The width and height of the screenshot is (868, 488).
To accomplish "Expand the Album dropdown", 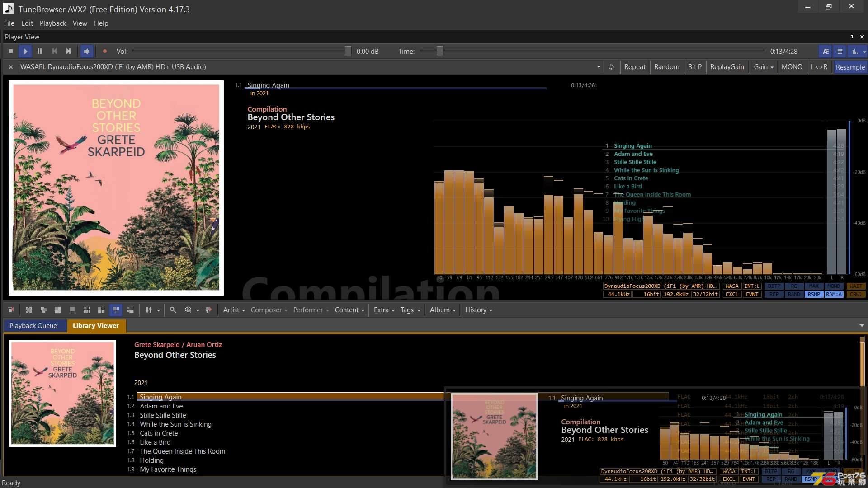I will tap(443, 310).
